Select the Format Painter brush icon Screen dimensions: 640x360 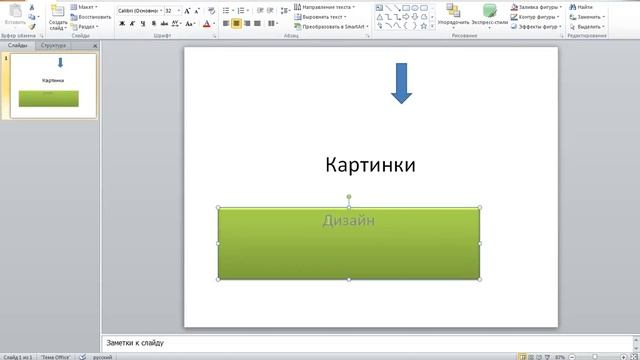(32, 27)
